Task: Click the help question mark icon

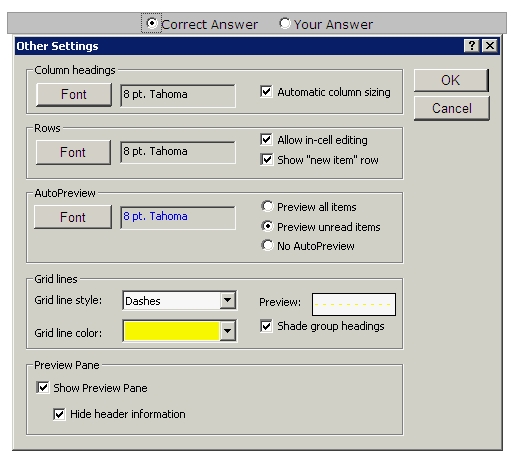Action: point(471,45)
